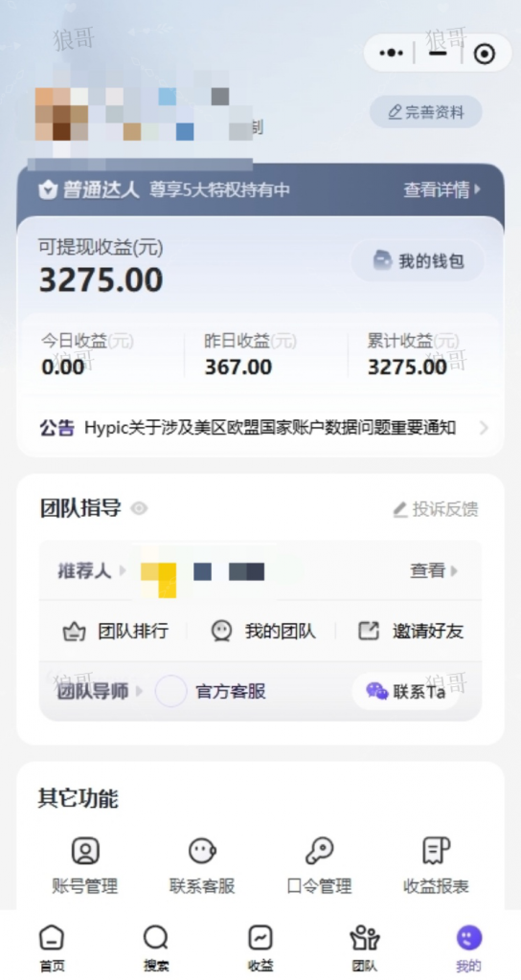Viewport: 521px width, 980px height.
Task: Click the mini-program close circle icon
Action: point(484,54)
